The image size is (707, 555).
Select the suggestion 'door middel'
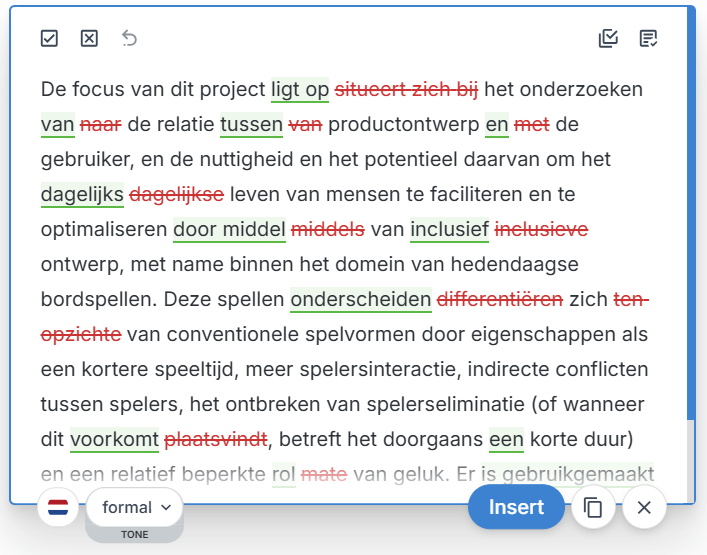coord(229,230)
